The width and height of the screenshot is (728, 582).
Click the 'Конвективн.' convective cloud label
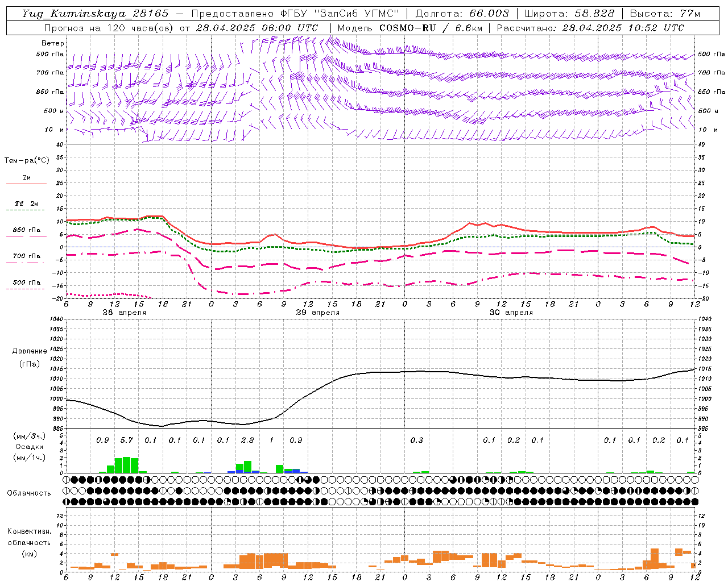pos(29,531)
